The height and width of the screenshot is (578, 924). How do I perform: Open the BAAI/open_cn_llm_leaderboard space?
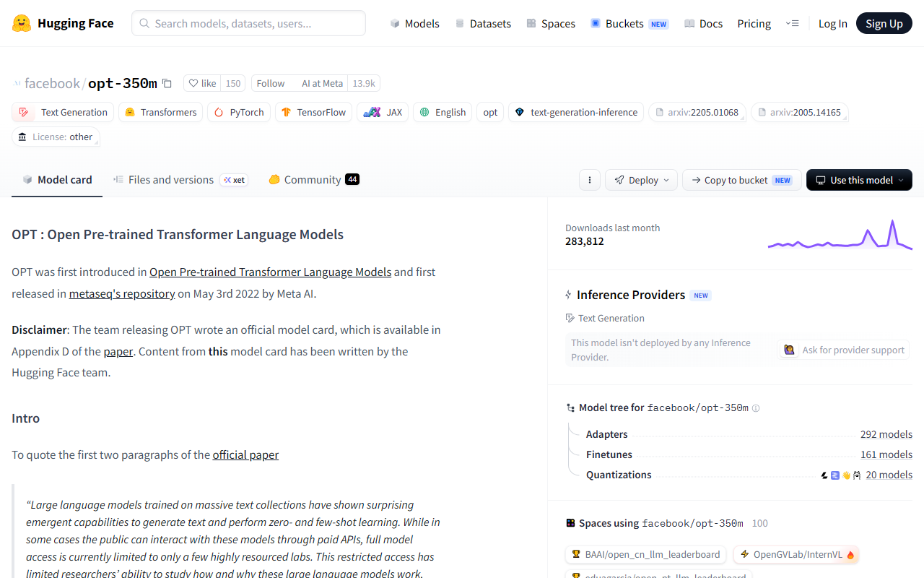[x=646, y=555]
